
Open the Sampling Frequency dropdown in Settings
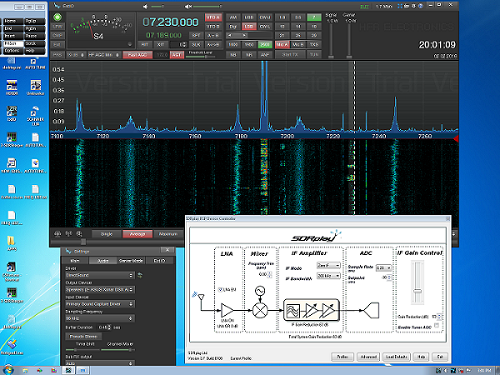[x=100, y=319]
